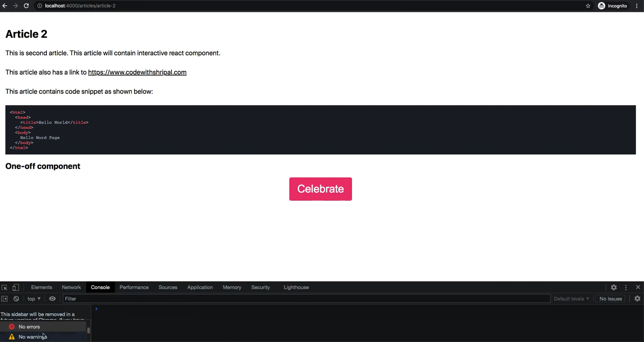Toggle the device toolbar icon

pos(15,287)
